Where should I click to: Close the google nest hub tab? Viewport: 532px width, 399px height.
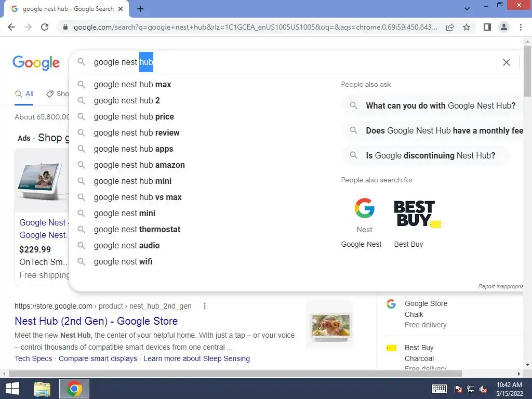coord(121,9)
